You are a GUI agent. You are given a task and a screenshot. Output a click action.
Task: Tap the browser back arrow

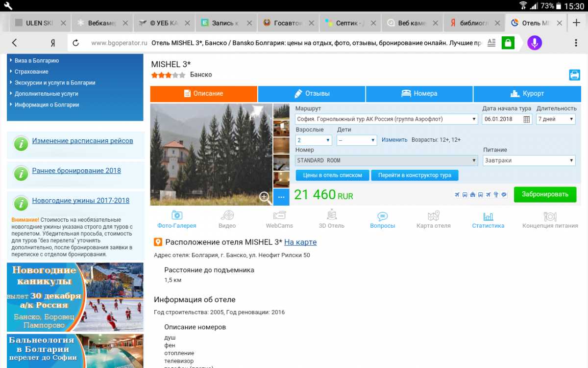tap(14, 43)
